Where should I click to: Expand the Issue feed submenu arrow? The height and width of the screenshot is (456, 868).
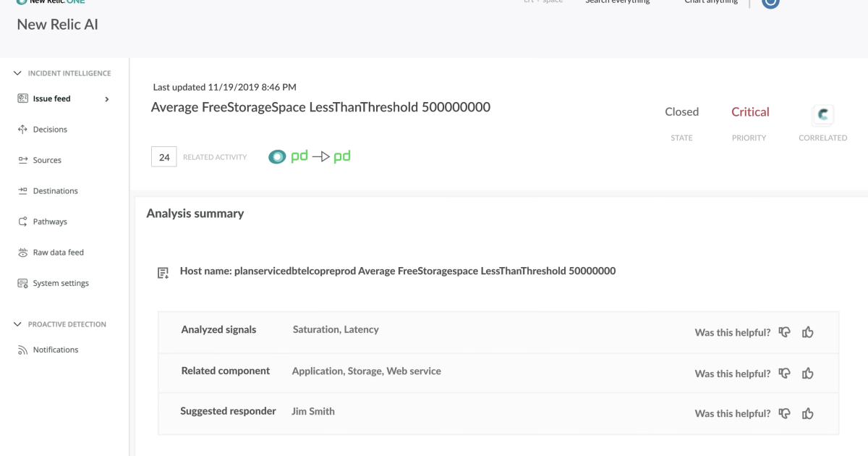pos(106,98)
